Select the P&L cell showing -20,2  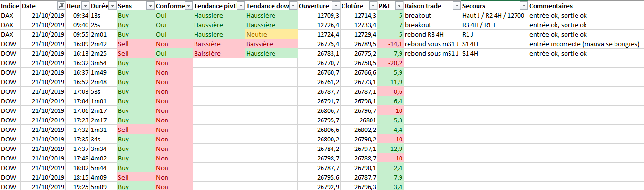[x=390, y=63]
